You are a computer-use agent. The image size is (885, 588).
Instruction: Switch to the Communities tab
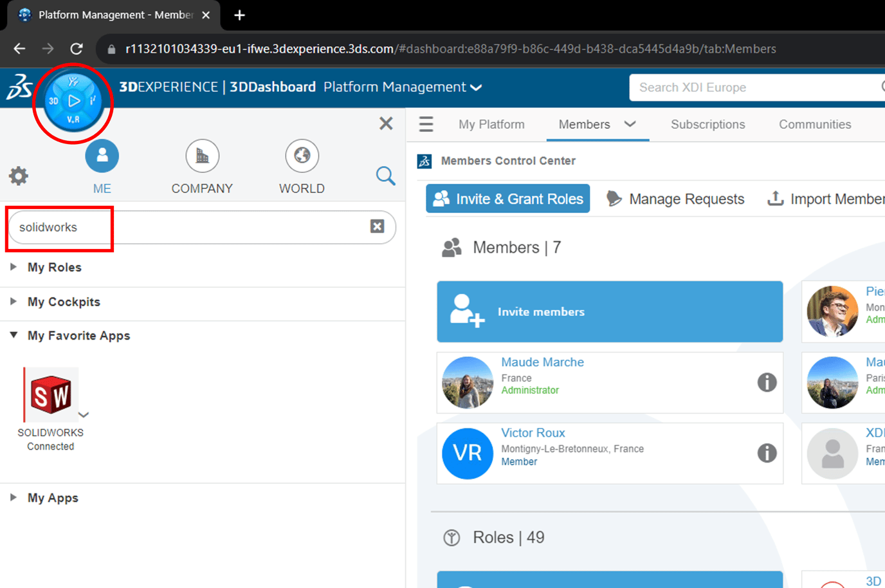click(814, 124)
